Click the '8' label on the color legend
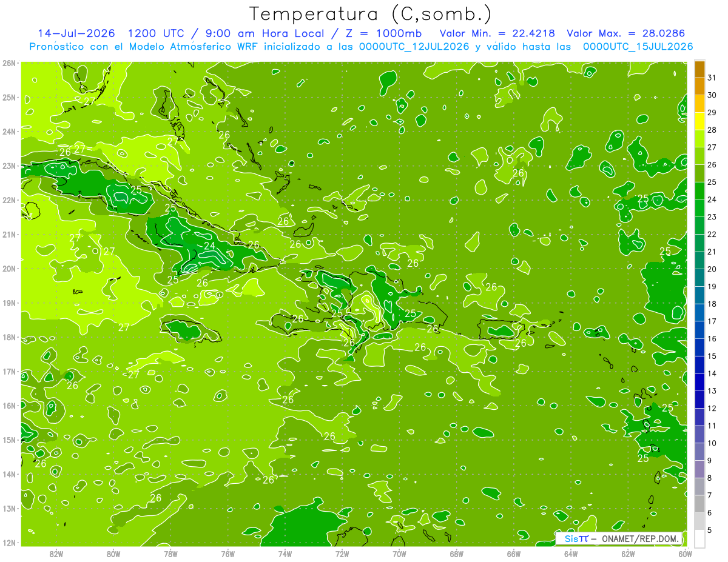728x562 pixels. click(710, 478)
